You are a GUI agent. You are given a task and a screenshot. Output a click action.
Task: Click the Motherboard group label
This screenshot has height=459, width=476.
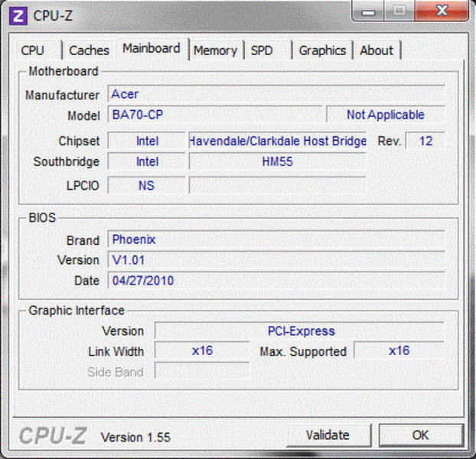(64, 72)
